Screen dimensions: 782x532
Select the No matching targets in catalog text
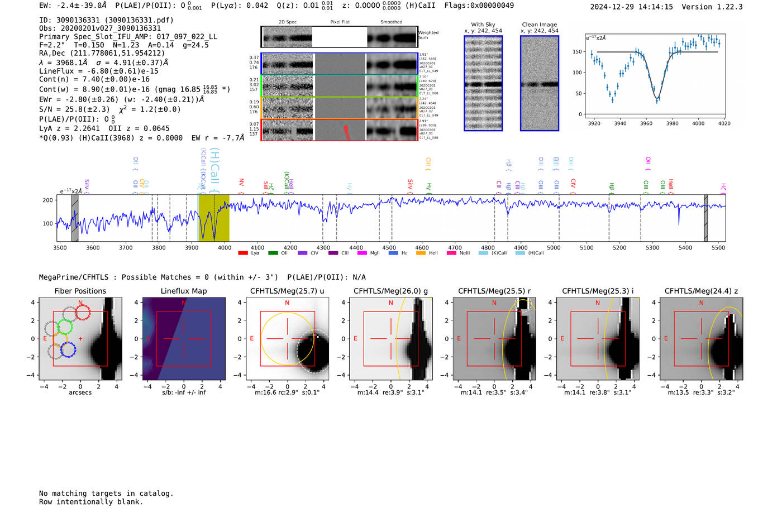(x=106, y=493)
